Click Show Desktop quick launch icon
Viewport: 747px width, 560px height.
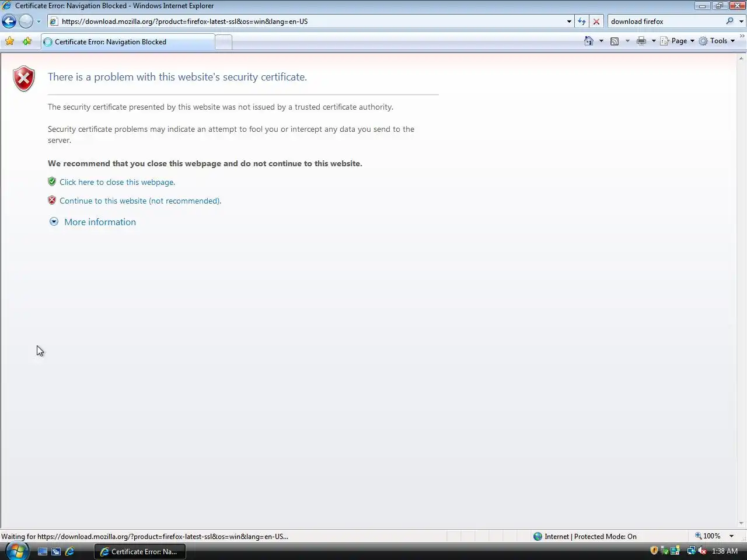click(43, 551)
